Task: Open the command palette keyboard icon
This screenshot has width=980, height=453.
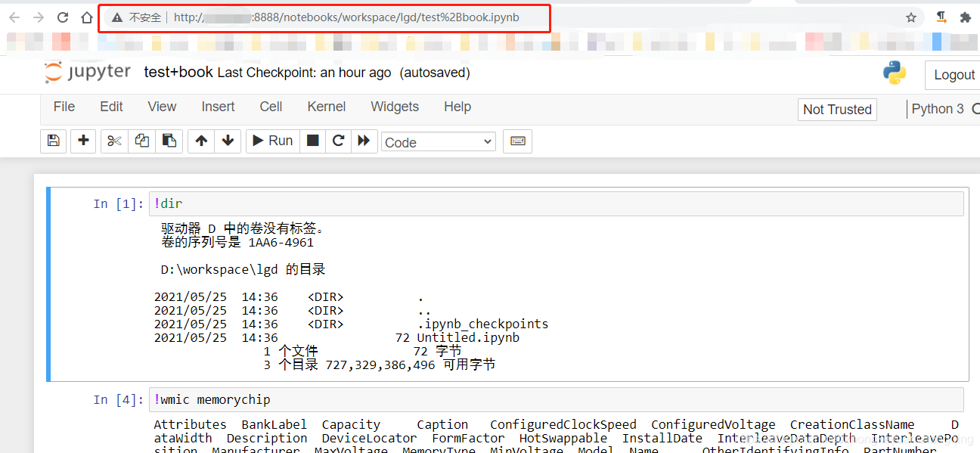Action: click(517, 141)
